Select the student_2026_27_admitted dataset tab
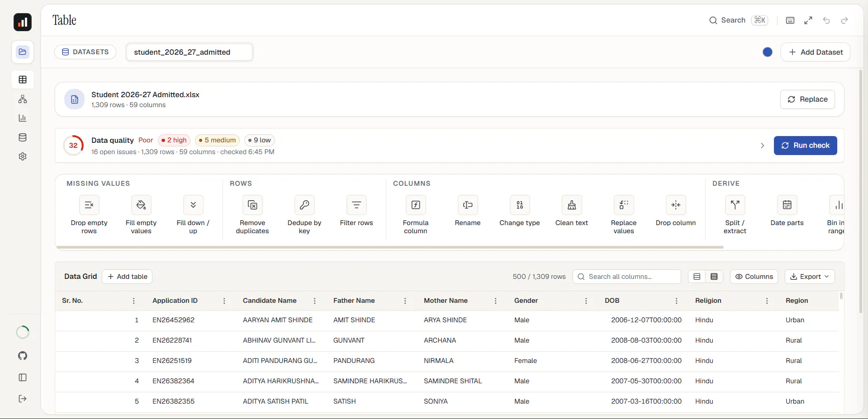 click(x=189, y=52)
